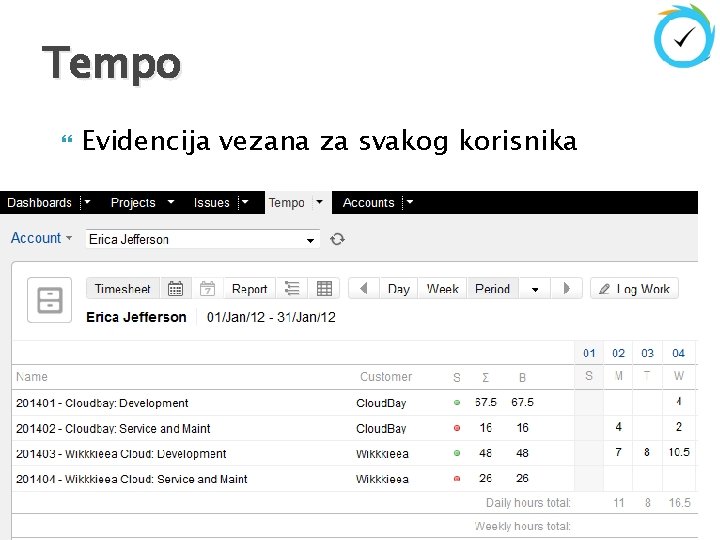
Task: Click the 4 hours cell on day 02
Action: 619,427
